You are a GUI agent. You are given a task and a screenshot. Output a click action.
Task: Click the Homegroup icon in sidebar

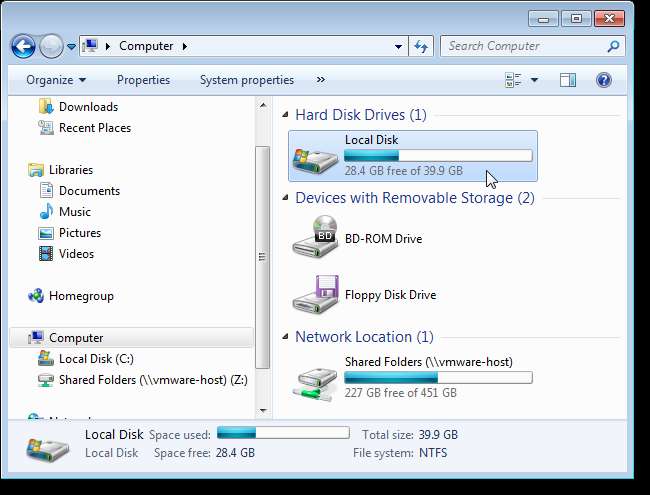click(36, 296)
